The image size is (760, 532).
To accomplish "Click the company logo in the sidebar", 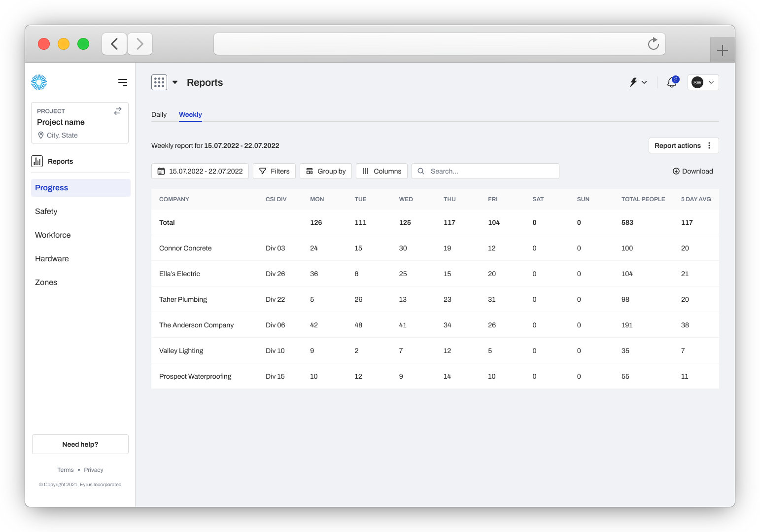I will [x=38, y=82].
